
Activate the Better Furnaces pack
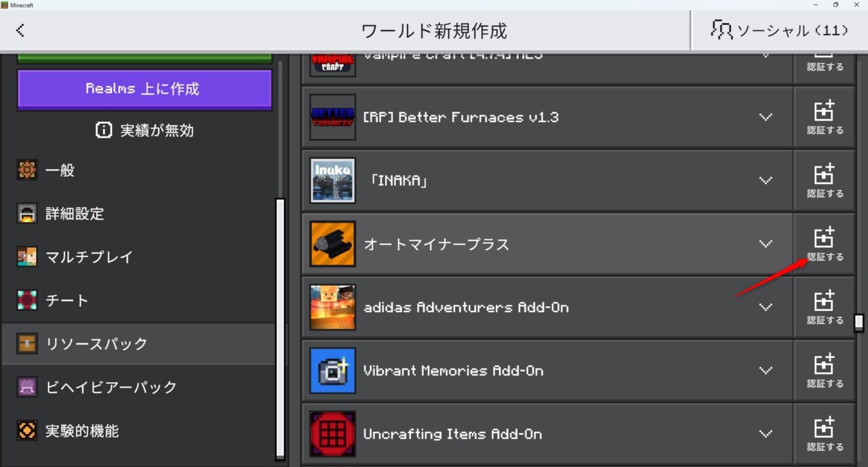coord(825,117)
